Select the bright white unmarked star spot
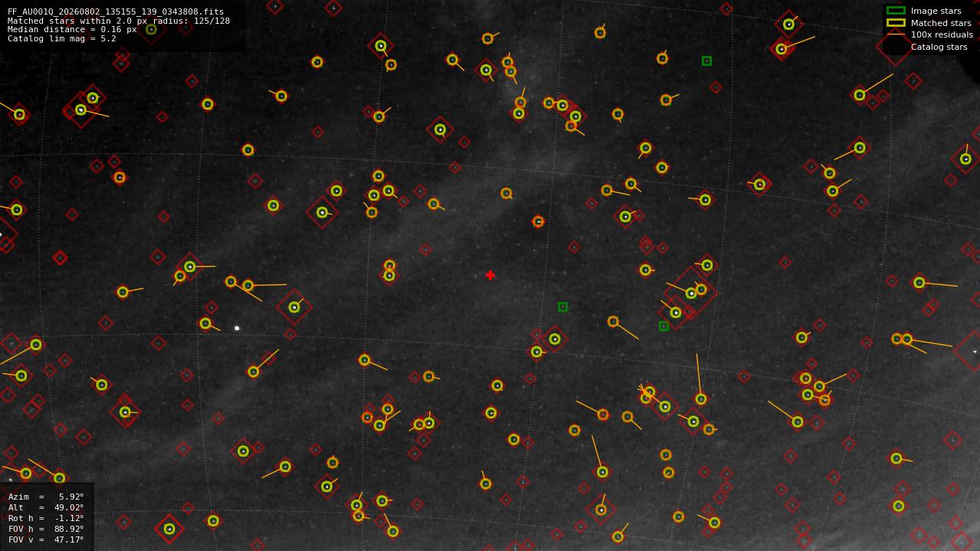Screen dimensions: 980x551 point(237,328)
